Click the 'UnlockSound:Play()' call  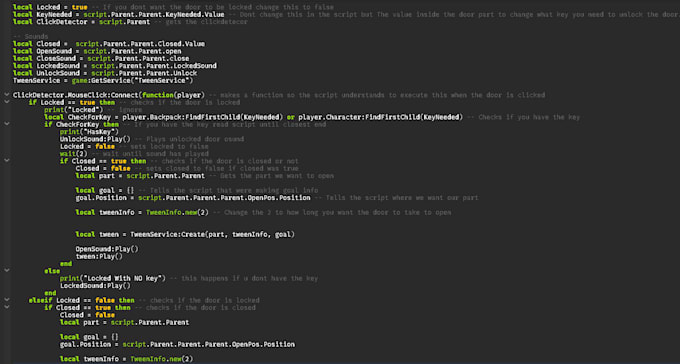coord(95,139)
